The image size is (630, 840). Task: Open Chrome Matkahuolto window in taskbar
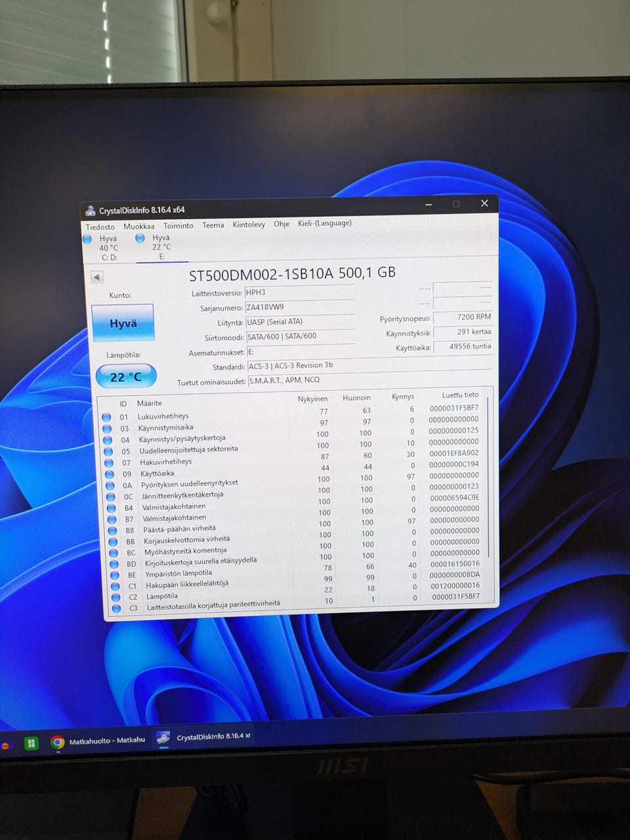[98, 741]
